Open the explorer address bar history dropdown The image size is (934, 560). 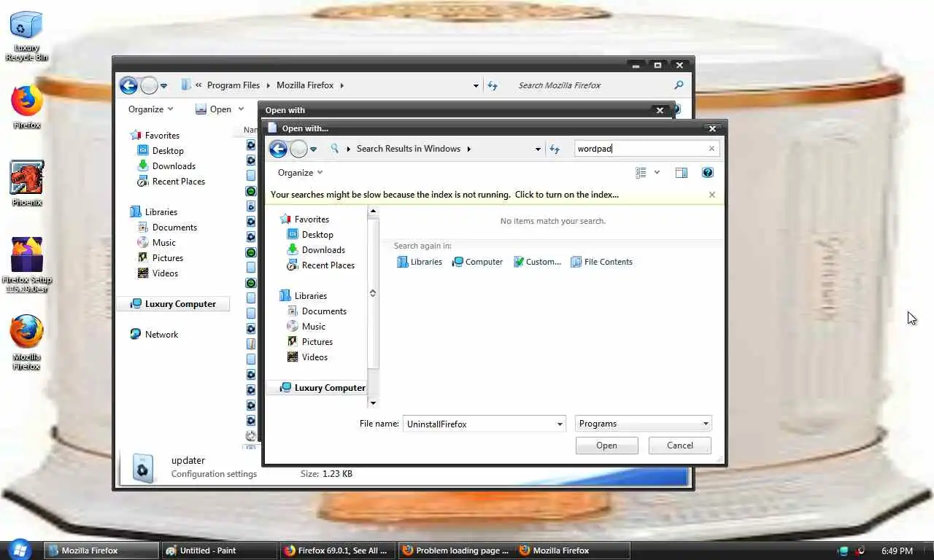coord(476,85)
